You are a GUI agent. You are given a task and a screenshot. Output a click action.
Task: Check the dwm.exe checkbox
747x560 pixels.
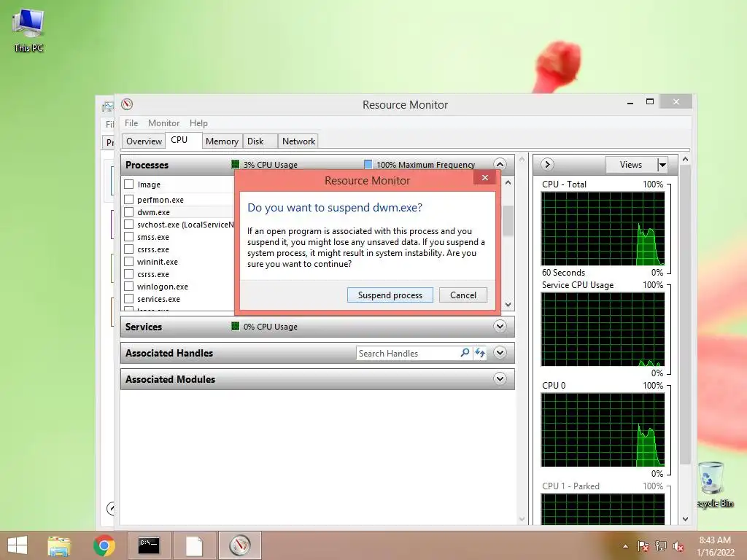click(128, 212)
